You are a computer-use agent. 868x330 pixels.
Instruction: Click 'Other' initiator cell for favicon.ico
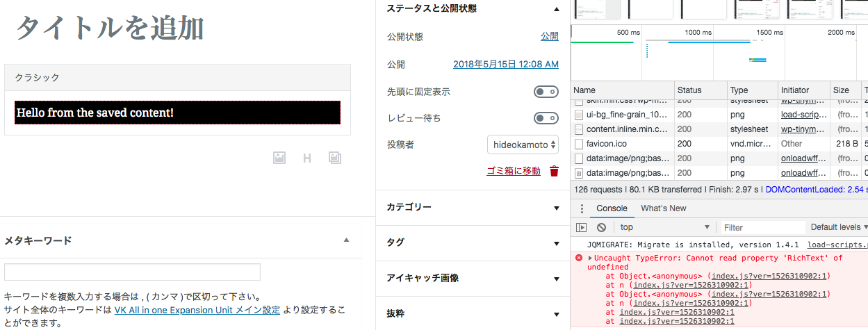coord(792,144)
